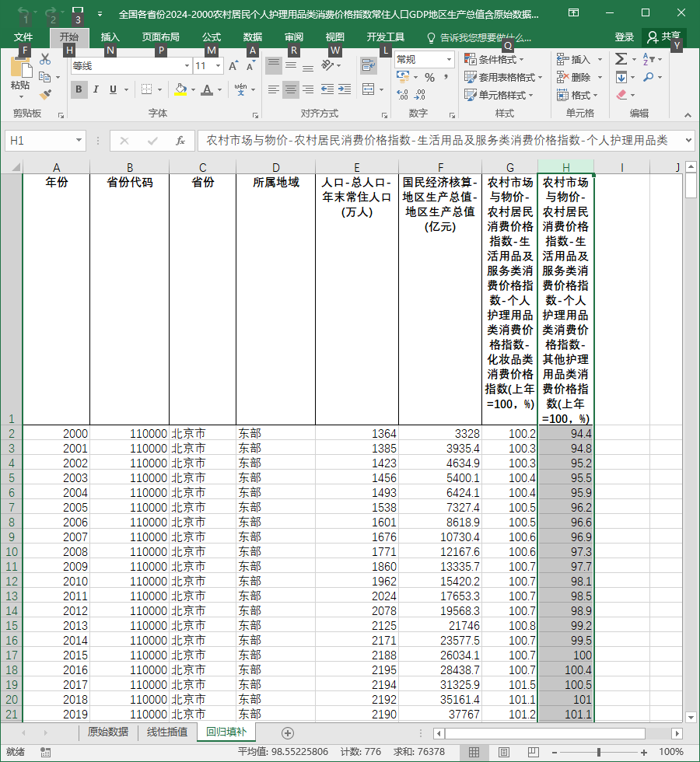
Task: Click the Insert Function fx icon
Action: 180,141
